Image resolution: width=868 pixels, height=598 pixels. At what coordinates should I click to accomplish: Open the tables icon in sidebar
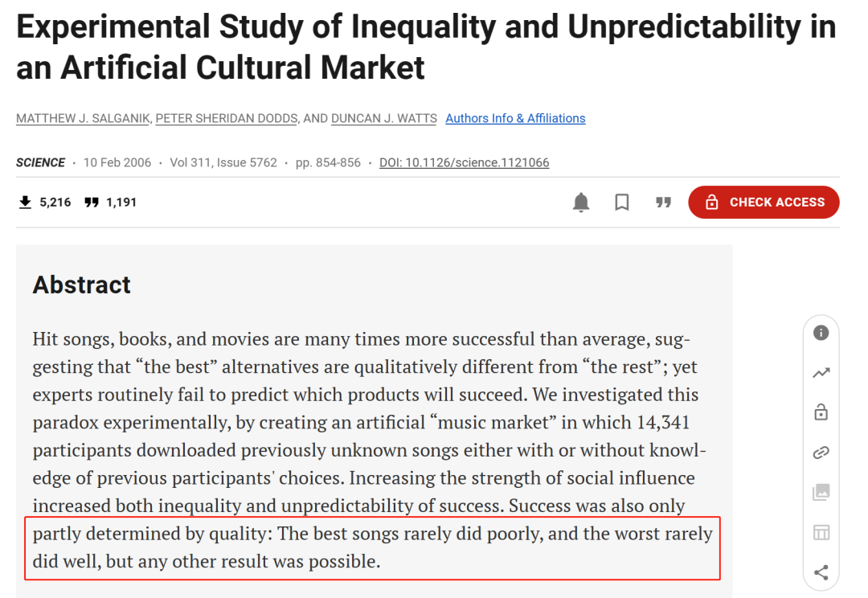click(x=821, y=533)
